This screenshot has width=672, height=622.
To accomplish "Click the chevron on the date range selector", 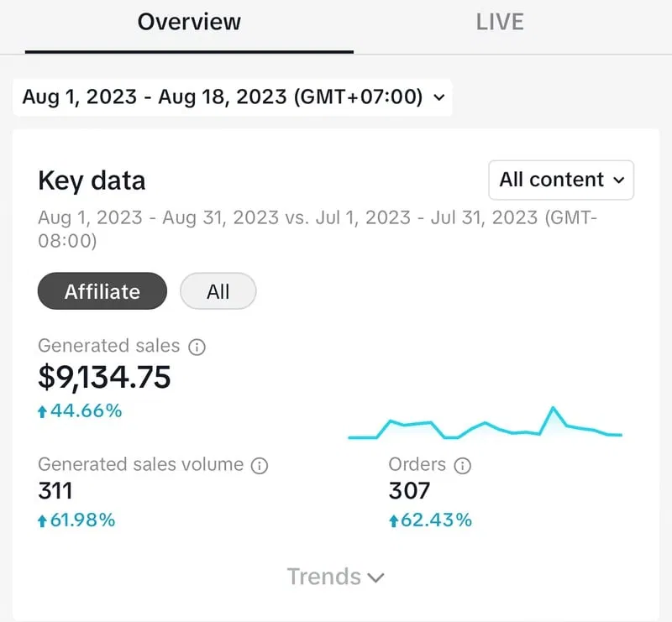I will [438, 97].
